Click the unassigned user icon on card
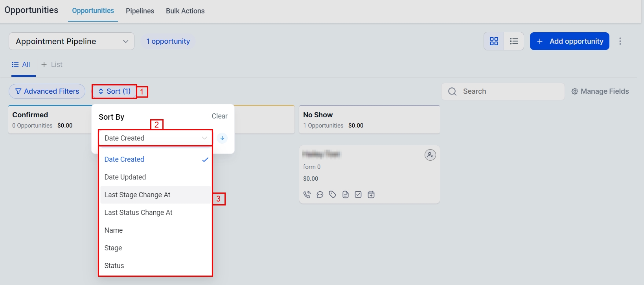The width and height of the screenshot is (644, 285). [x=430, y=155]
